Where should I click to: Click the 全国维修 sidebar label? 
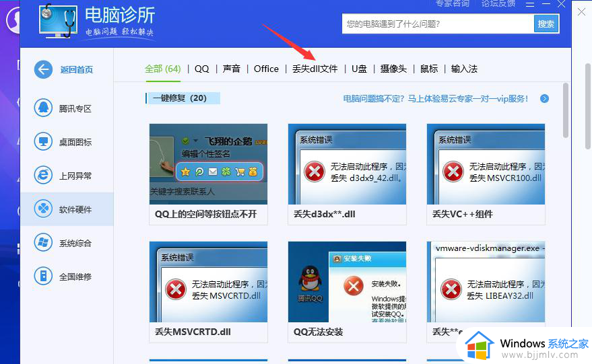[75, 277]
